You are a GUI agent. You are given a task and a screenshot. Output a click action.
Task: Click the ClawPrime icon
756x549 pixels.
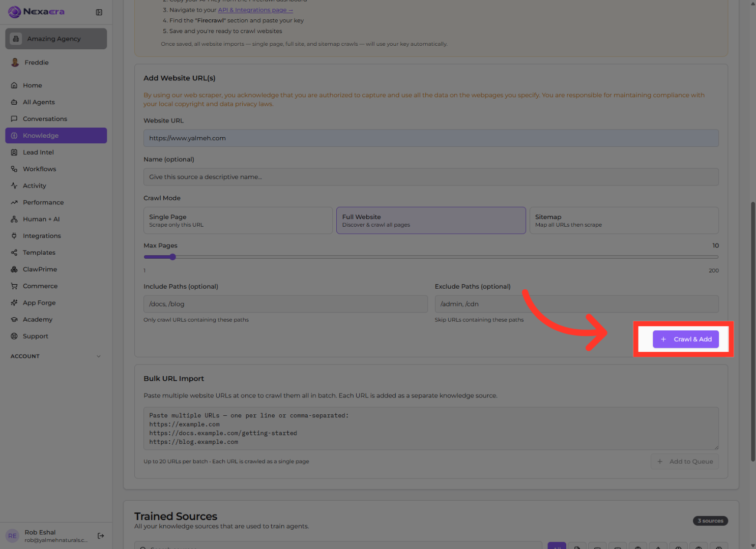(x=14, y=269)
